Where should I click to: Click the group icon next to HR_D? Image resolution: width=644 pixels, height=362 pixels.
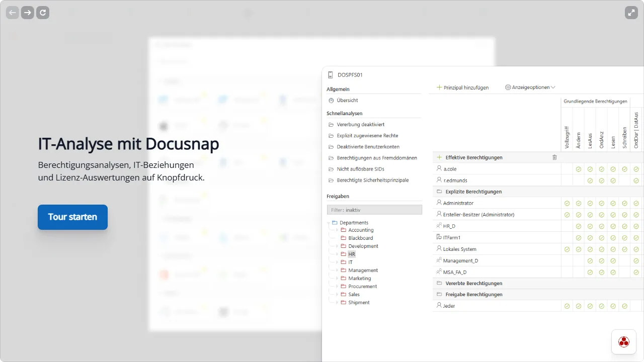coord(439,226)
